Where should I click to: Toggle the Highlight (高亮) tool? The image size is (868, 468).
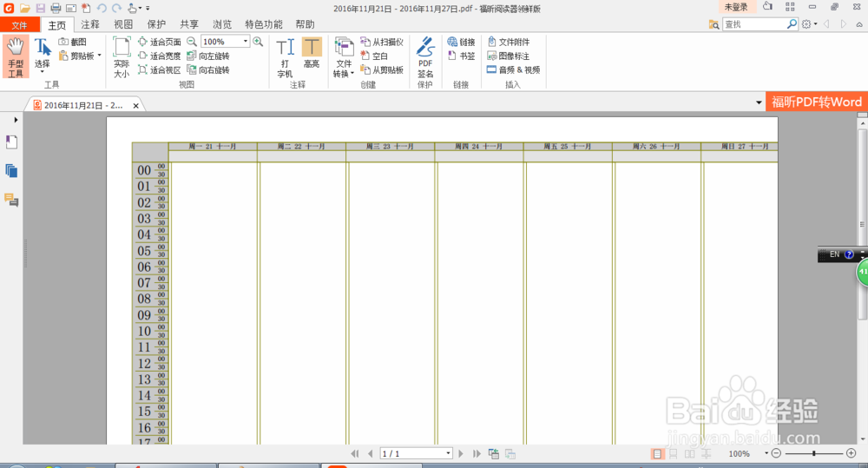pyautogui.click(x=312, y=53)
